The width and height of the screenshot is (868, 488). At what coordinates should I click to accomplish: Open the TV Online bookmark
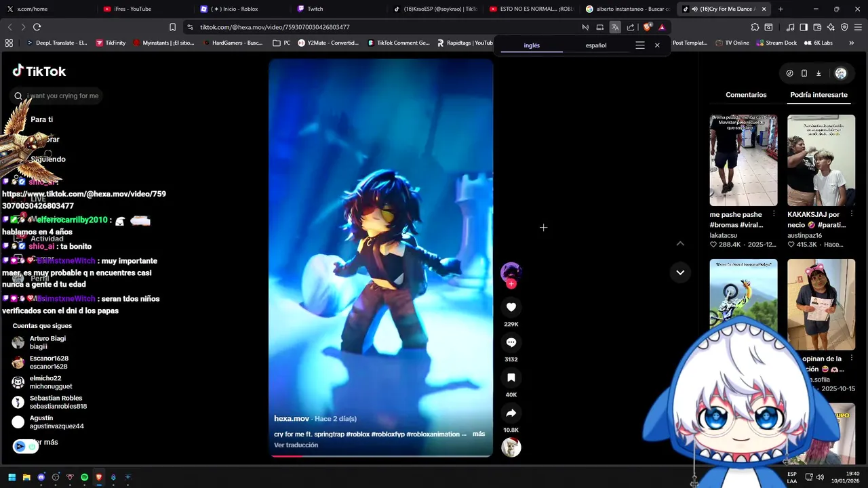pyautogui.click(x=732, y=43)
